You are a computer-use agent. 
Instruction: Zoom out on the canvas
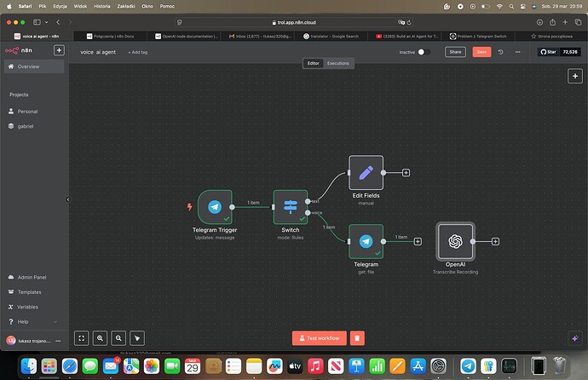tap(118, 338)
